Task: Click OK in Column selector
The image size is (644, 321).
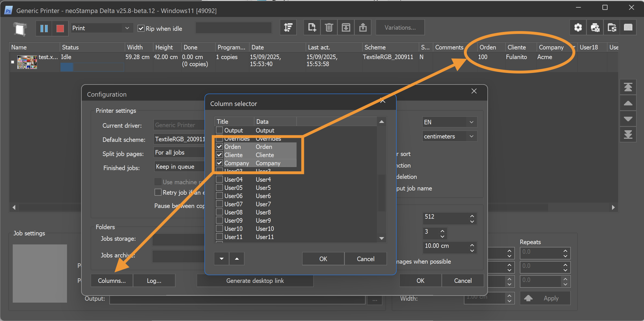Action: pyautogui.click(x=323, y=259)
